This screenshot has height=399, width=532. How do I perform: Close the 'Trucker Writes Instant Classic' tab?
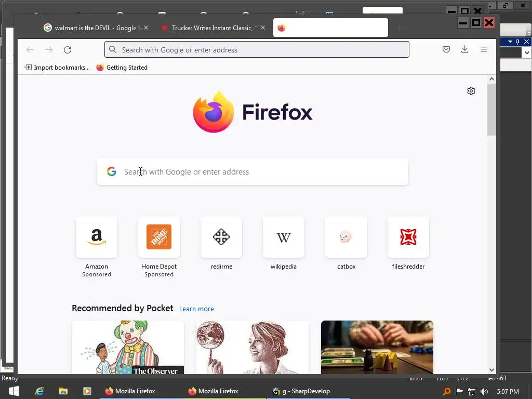point(263,28)
